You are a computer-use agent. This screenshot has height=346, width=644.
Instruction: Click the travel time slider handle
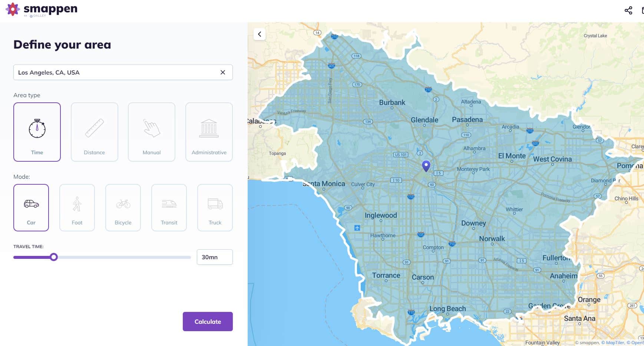(54, 257)
